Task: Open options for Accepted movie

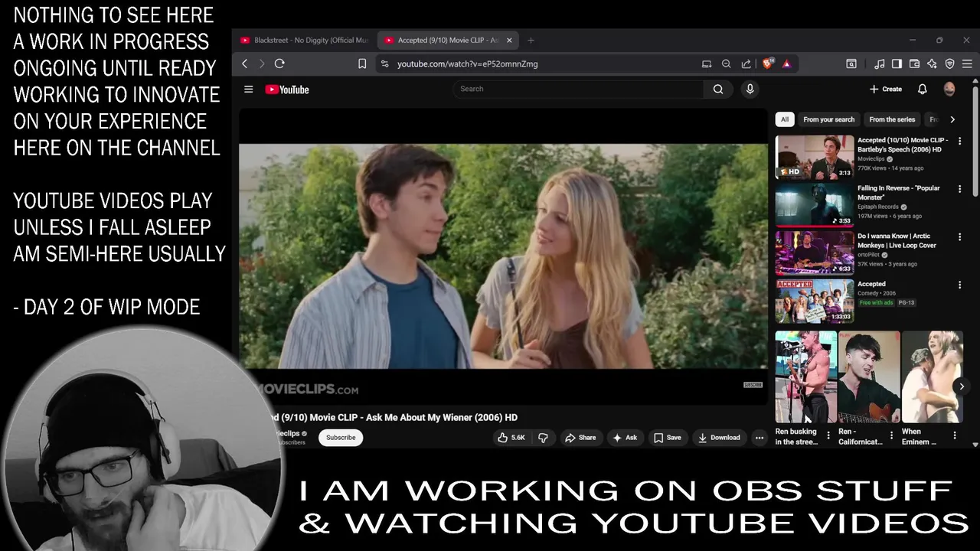Action: [x=959, y=285]
